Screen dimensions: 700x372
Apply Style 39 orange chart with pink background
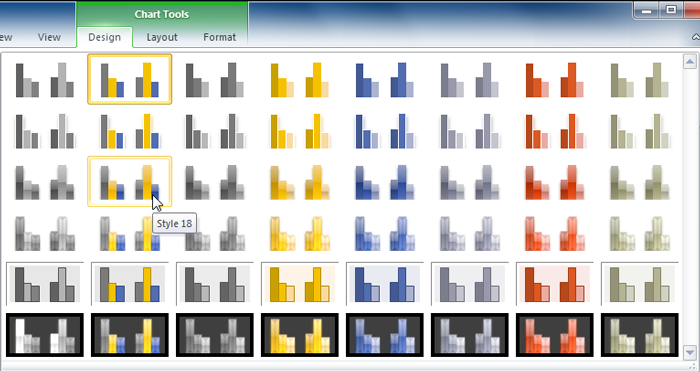coord(554,284)
